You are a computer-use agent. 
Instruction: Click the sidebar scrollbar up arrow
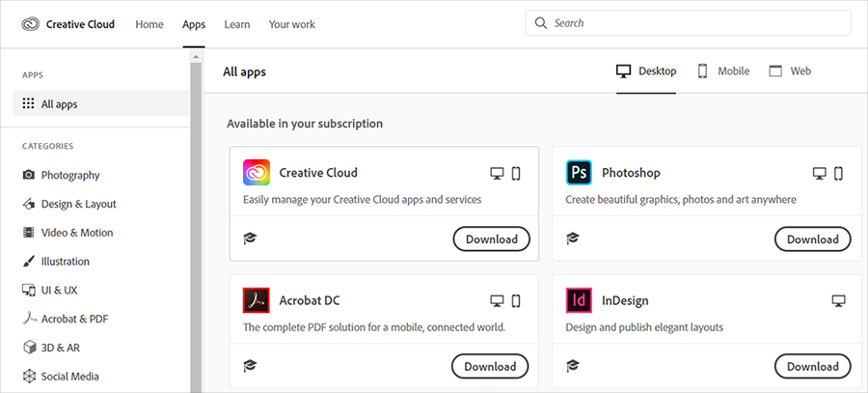196,57
